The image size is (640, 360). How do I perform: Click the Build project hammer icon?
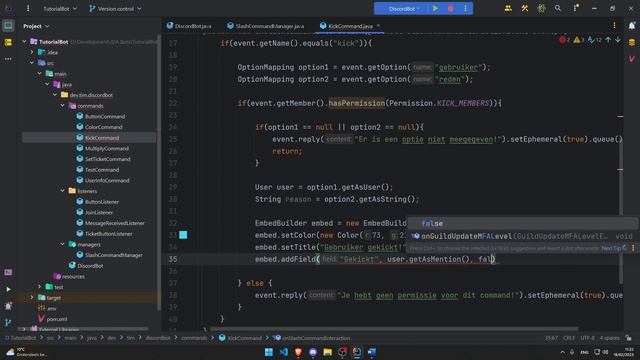525,8
